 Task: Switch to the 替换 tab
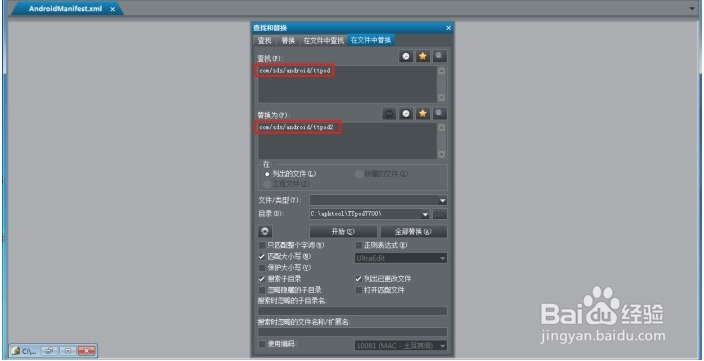pyautogui.click(x=288, y=40)
